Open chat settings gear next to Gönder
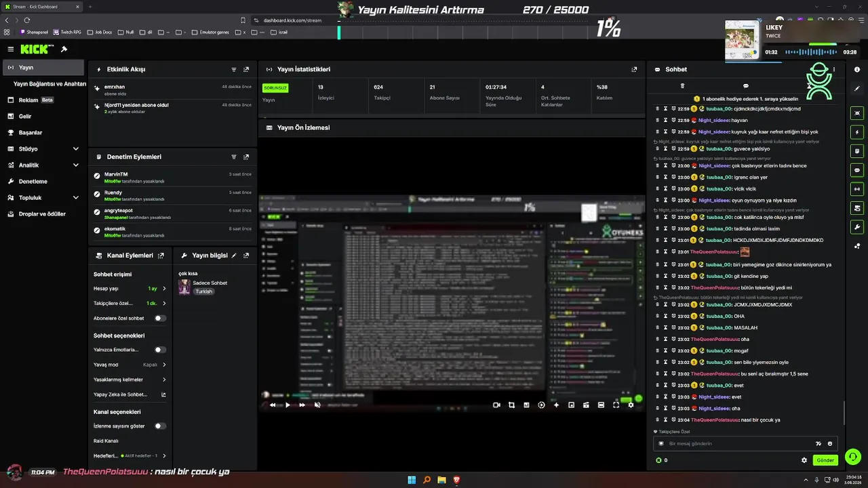The height and width of the screenshot is (488, 868). pos(804,460)
